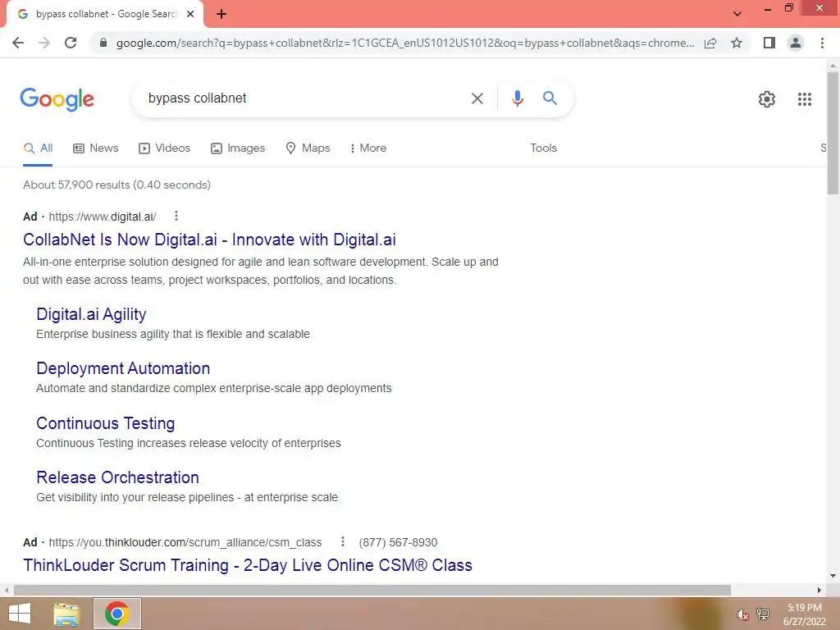Switch to the News tab
840x630 pixels.
[x=96, y=148]
